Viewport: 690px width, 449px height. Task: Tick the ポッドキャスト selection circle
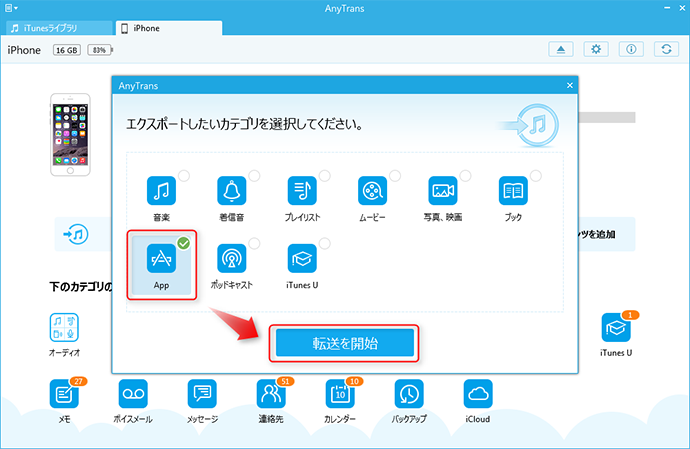pos(254,243)
